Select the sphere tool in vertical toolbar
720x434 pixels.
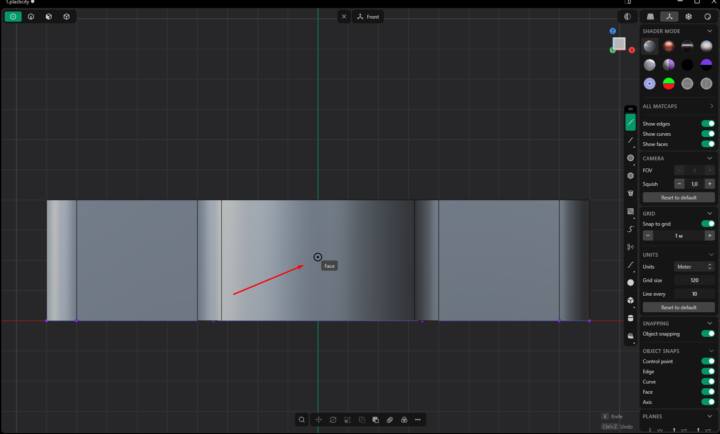(630, 282)
